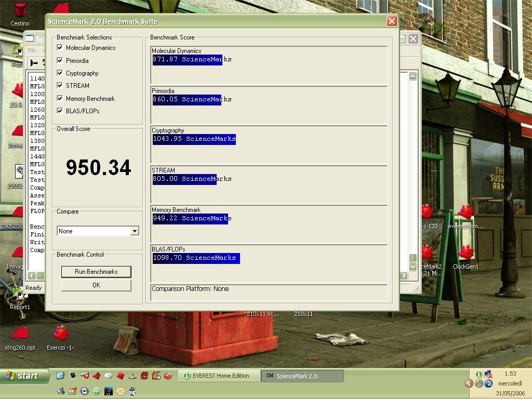Click the network connection tray icon with red X
Image resolution: width=532 pixels, height=399 pixels.
[488, 374]
